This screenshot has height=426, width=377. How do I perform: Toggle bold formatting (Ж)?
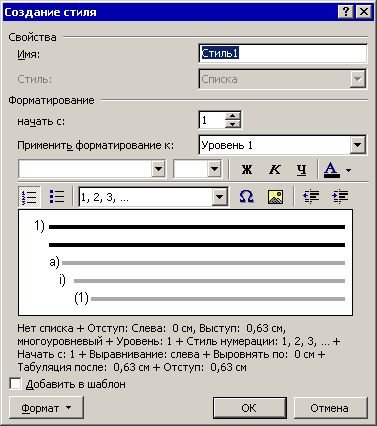click(247, 170)
